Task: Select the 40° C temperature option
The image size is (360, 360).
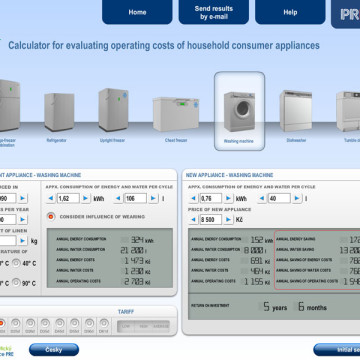Action: click(16, 263)
